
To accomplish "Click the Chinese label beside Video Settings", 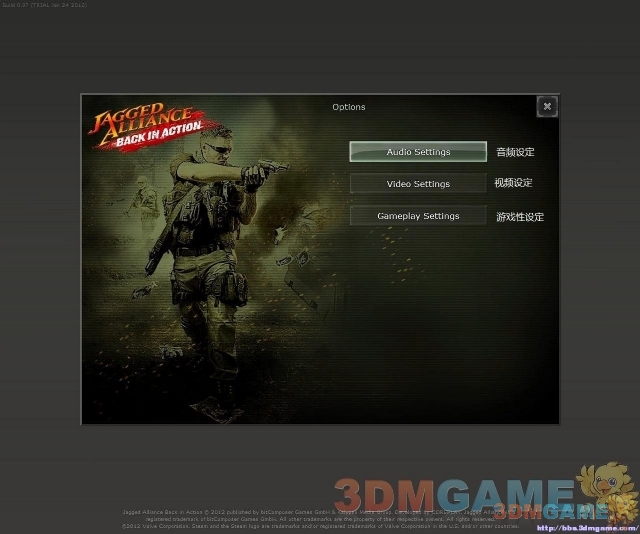I will 513,183.
